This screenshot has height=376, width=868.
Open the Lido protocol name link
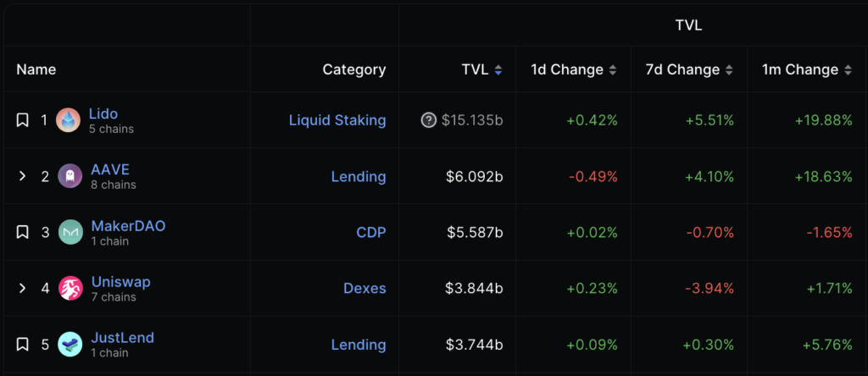coord(103,113)
